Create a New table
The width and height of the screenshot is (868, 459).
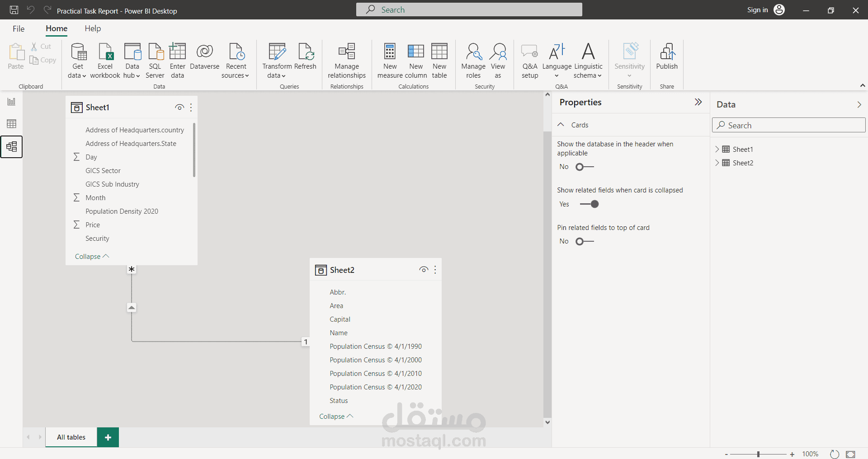pyautogui.click(x=439, y=61)
